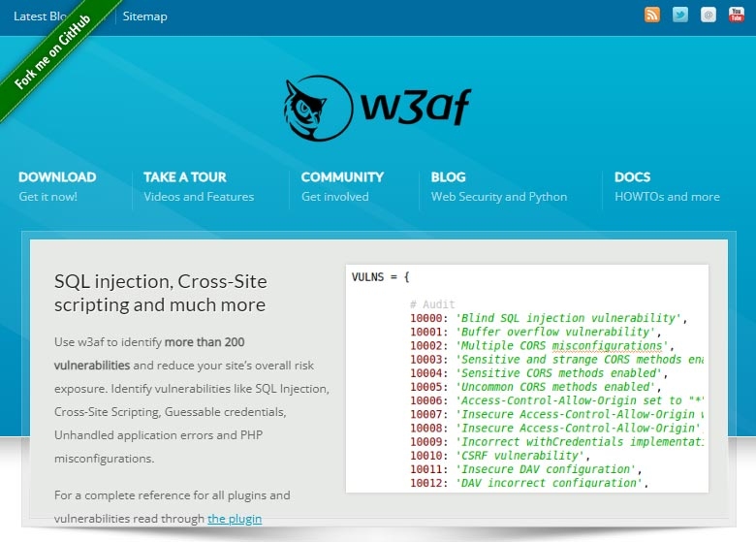Open the BLOG navigation item

click(448, 177)
